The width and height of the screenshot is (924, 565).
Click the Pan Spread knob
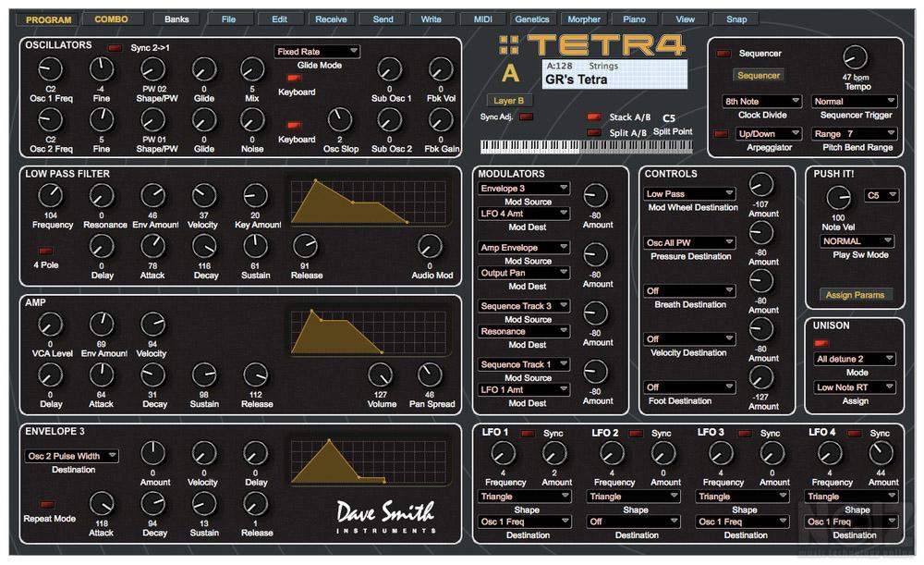[429, 375]
